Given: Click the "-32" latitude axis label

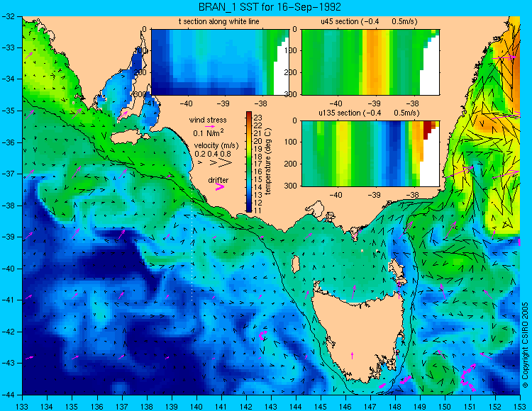Looking at the screenshot, I should click(8, 16).
